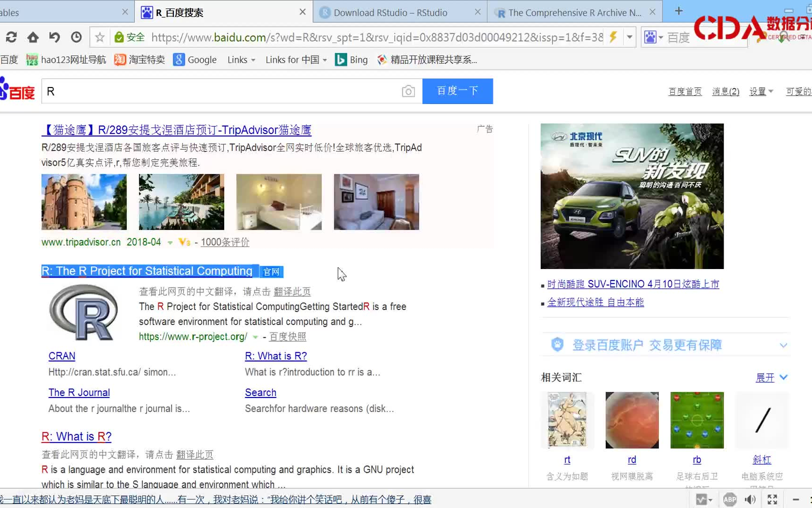The height and width of the screenshot is (508, 812).
Task: Click the castle hotel thumbnail
Action: (84, 202)
